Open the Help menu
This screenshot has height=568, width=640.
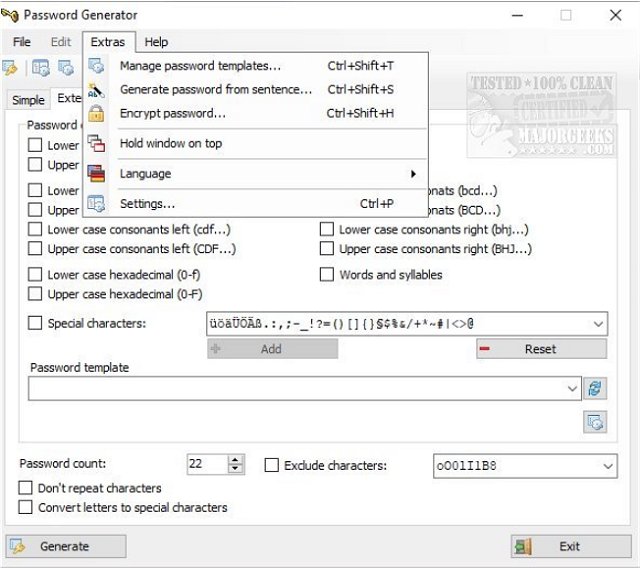point(156,42)
